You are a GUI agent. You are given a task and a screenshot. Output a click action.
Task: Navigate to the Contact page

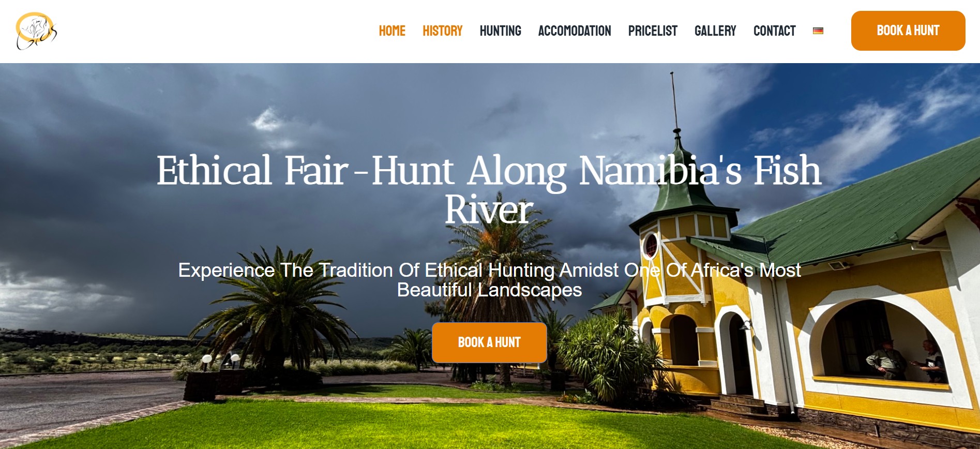coord(775,31)
